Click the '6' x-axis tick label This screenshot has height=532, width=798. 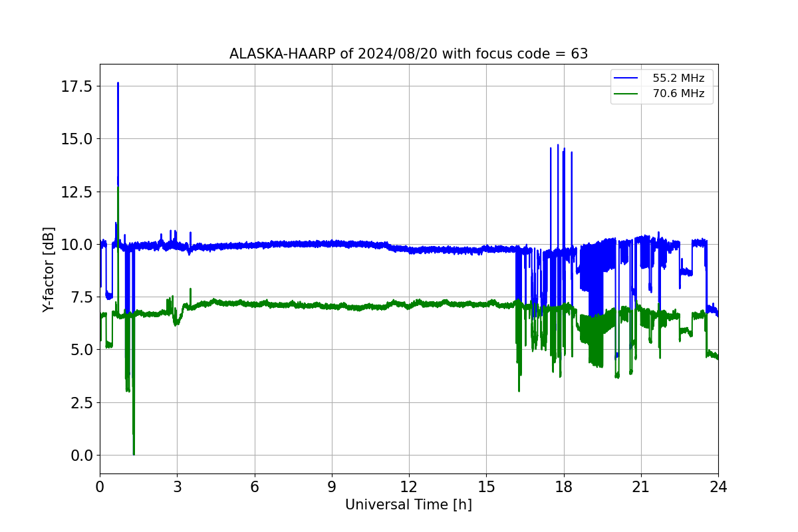pyautogui.click(x=255, y=487)
